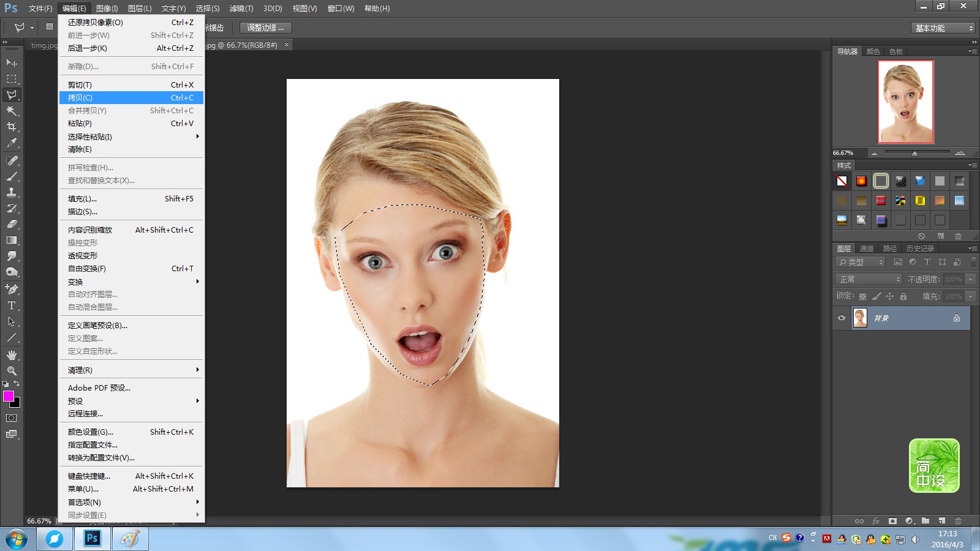980x551 pixels.
Task: Choose 自由变换 from the Edit menu
Action: [x=132, y=269]
